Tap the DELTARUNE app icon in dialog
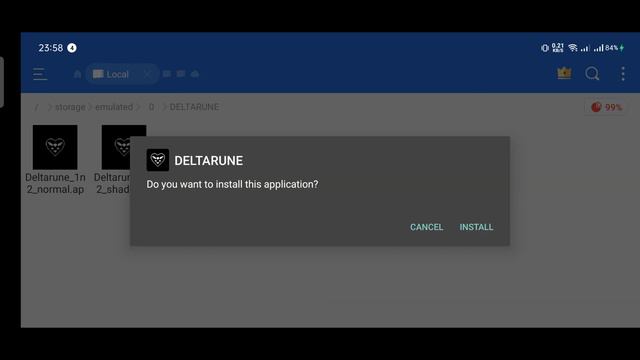The width and height of the screenshot is (640, 360). 158,160
